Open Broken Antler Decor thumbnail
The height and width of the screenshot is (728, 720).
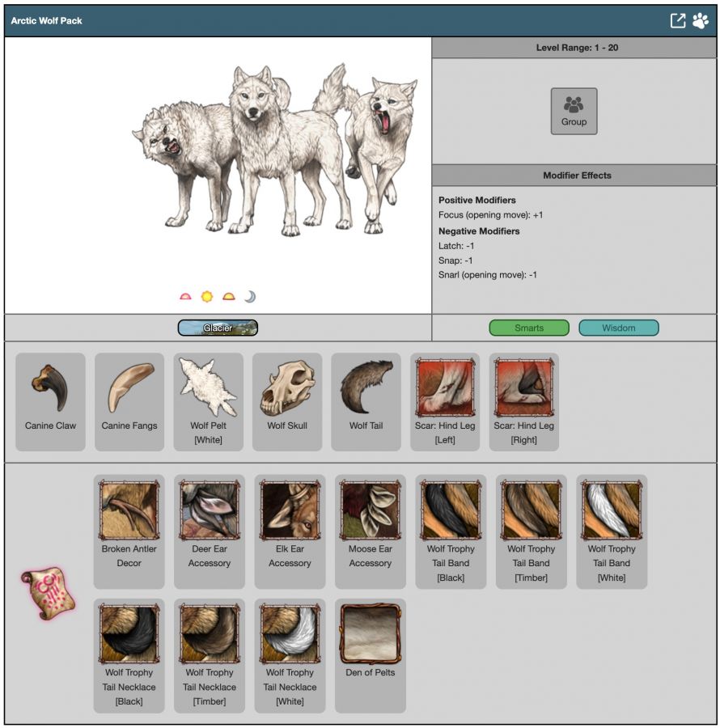129,511
